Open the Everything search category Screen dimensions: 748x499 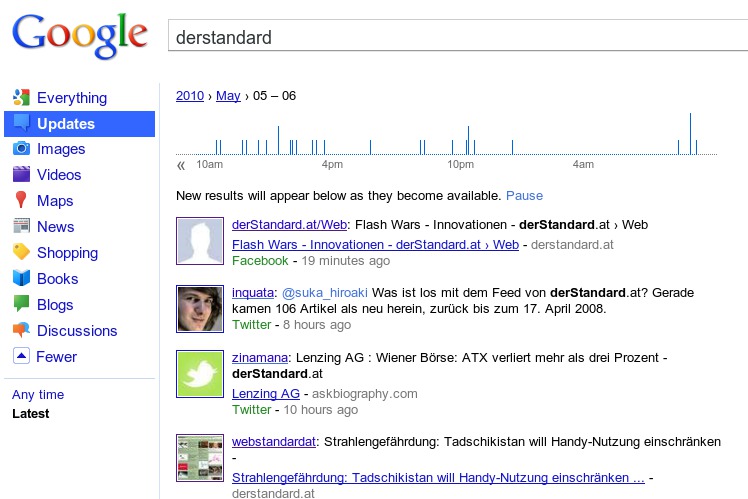click(x=72, y=98)
